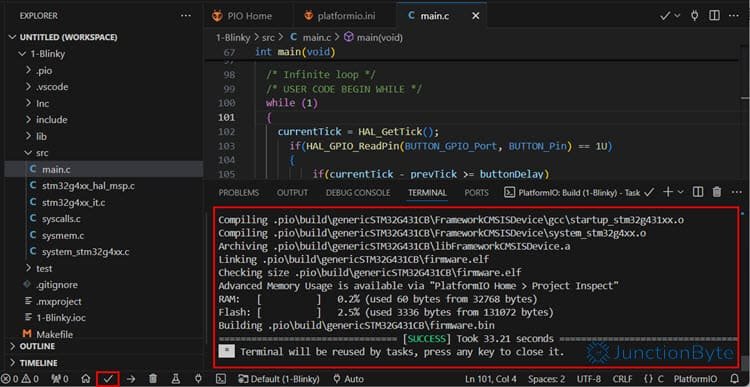Click Default (1-Blinky) project environment switcher
Screen dimensions: 750x387
[278, 379]
